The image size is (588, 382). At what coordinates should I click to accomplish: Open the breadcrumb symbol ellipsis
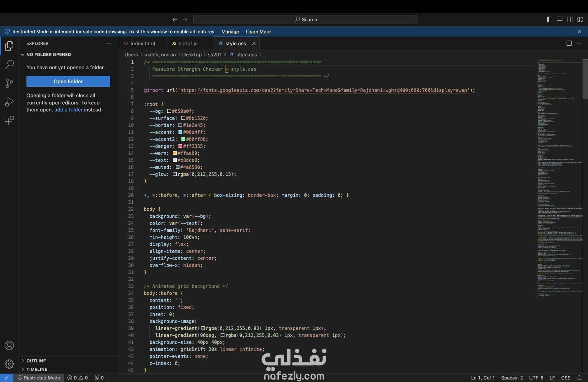pos(265,55)
